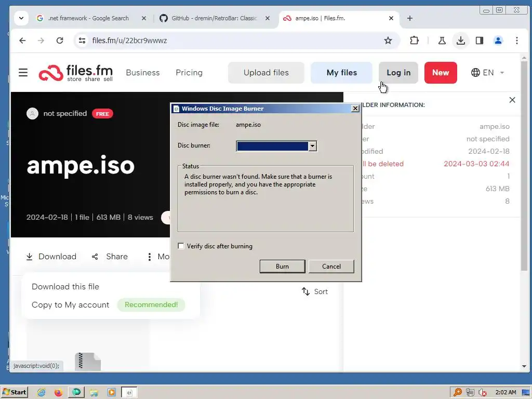The image size is (532, 399).
Task: Cancel the Disc Image Burner dialog
Action: (x=331, y=267)
